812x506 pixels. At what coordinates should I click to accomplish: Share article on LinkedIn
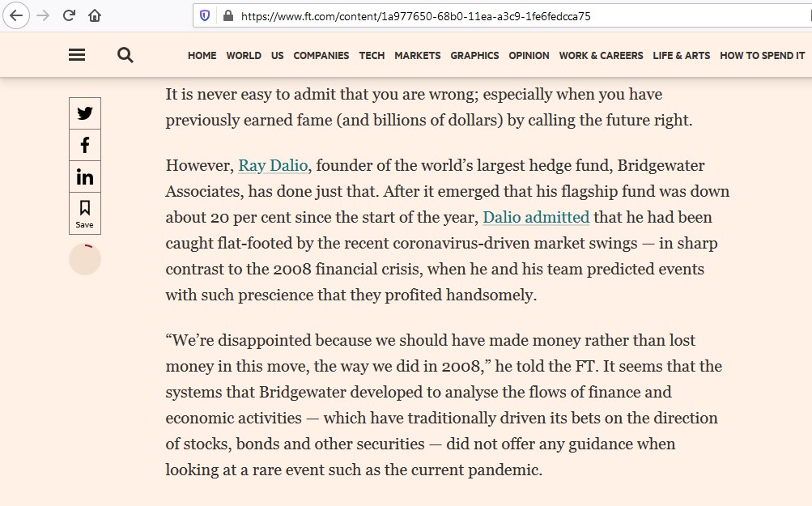[x=85, y=177]
